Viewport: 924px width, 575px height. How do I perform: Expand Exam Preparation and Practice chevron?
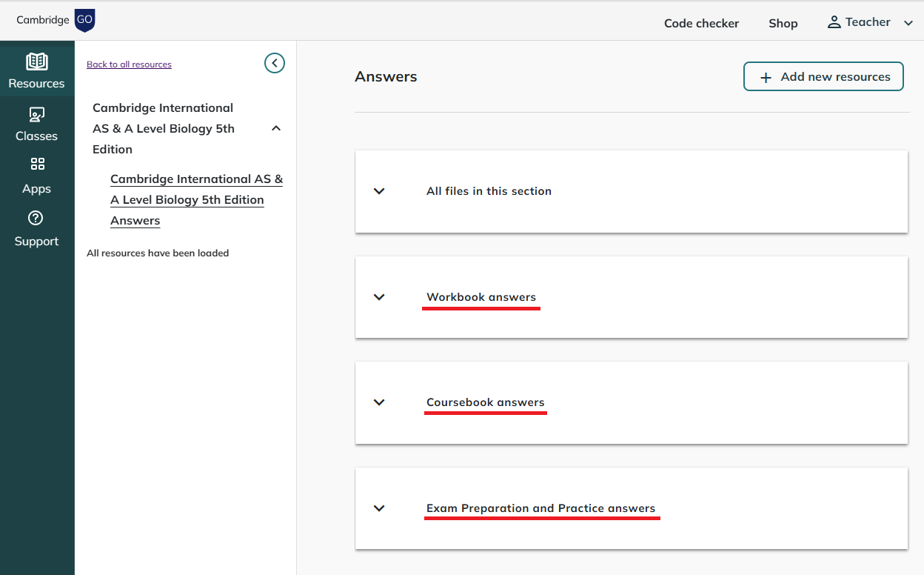pyautogui.click(x=379, y=508)
